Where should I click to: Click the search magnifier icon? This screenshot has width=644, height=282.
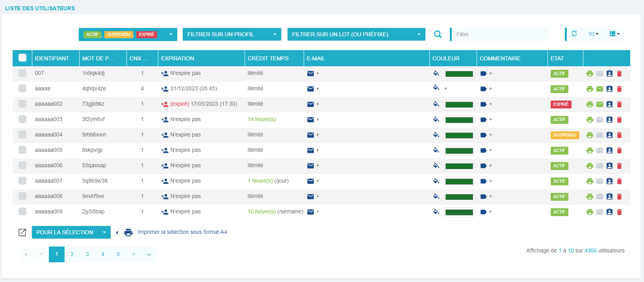point(438,34)
